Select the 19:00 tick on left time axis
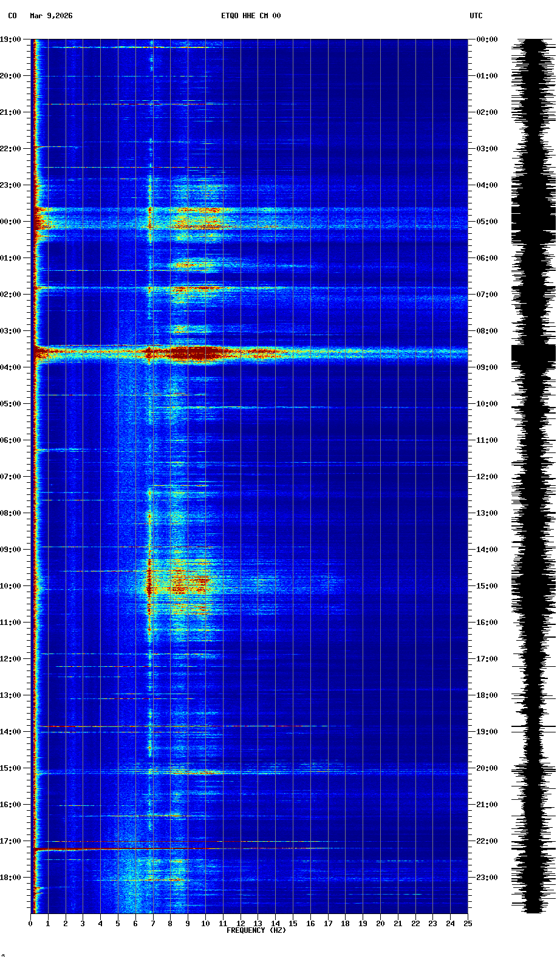This screenshot has width=560, height=962. coord(11,39)
